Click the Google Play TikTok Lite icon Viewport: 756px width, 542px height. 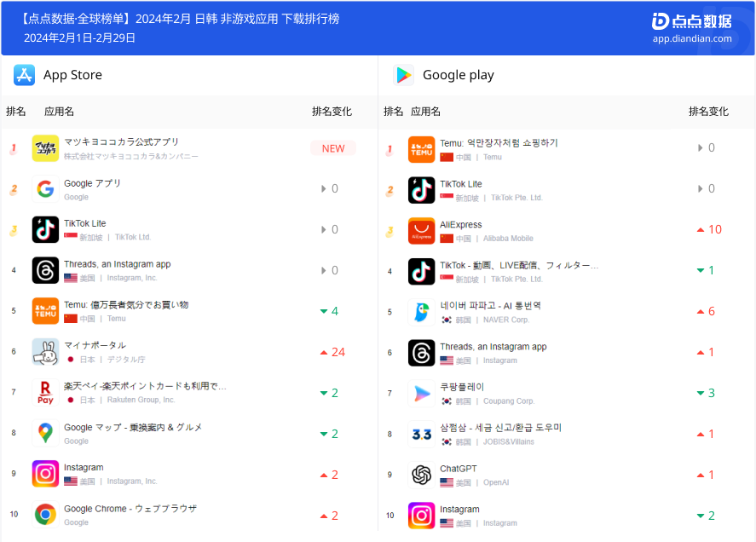point(421,190)
